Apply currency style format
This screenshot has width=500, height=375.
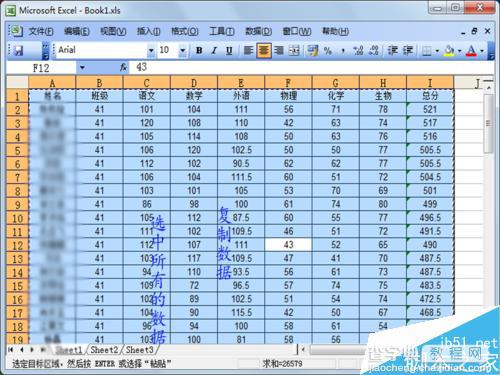pyautogui.click(x=313, y=51)
